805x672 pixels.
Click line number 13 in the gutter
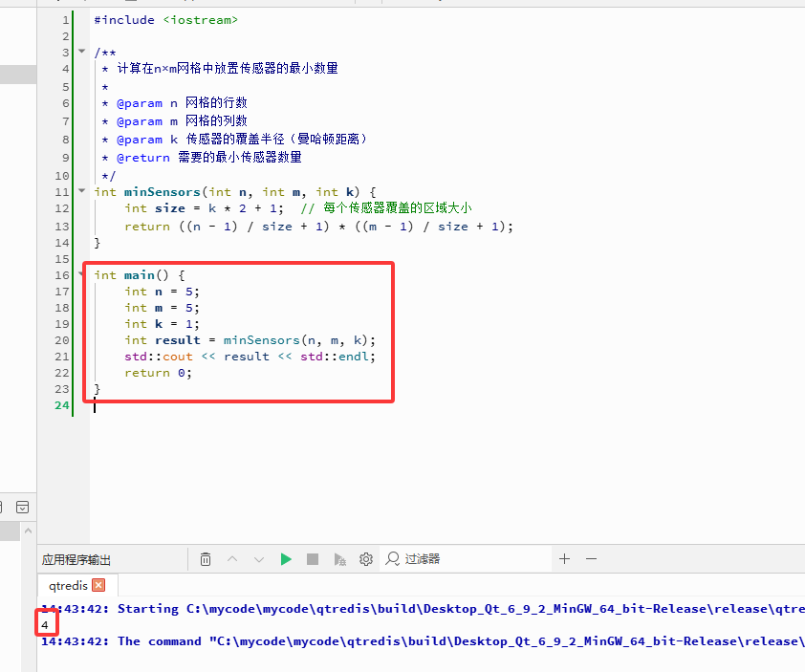(x=62, y=227)
